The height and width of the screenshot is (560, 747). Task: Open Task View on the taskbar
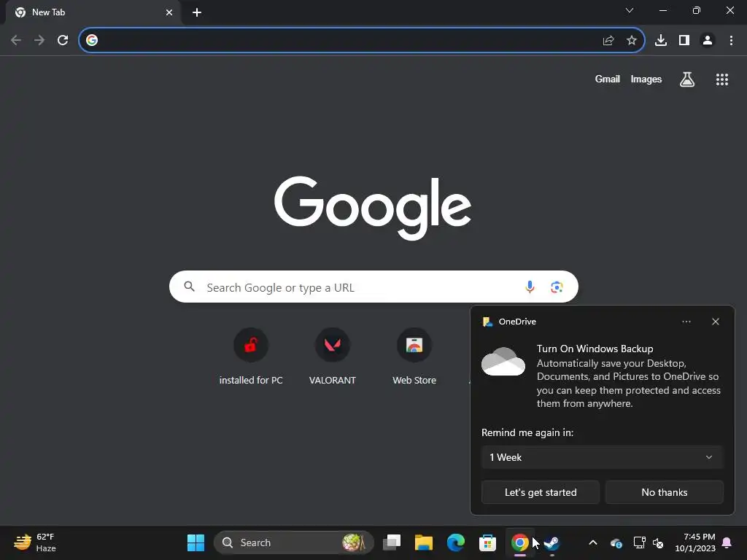(x=392, y=542)
